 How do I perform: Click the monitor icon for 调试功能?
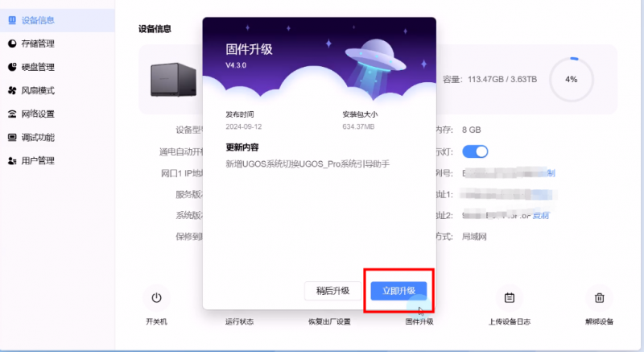tap(12, 137)
